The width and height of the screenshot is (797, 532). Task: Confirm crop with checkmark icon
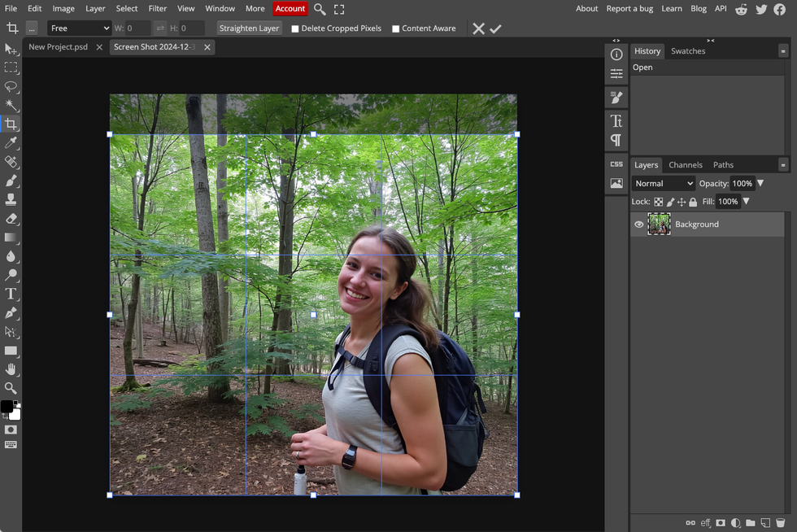[x=495, y=28]
